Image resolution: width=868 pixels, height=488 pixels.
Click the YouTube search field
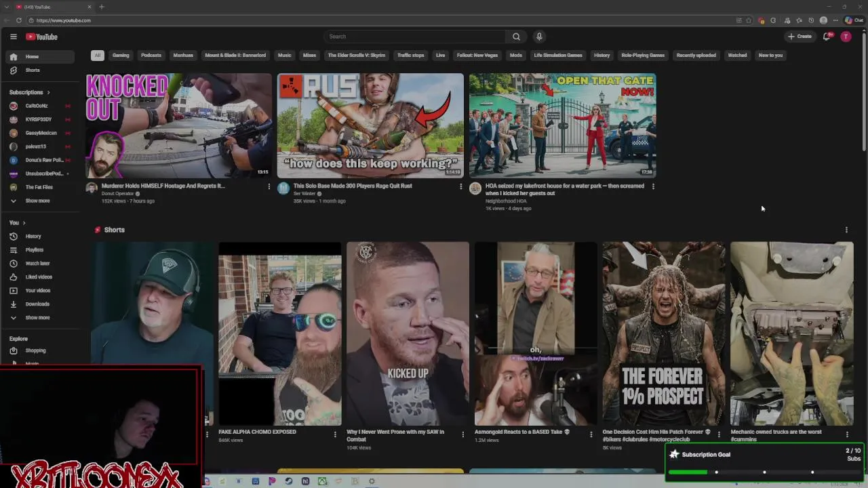point(414,37)
